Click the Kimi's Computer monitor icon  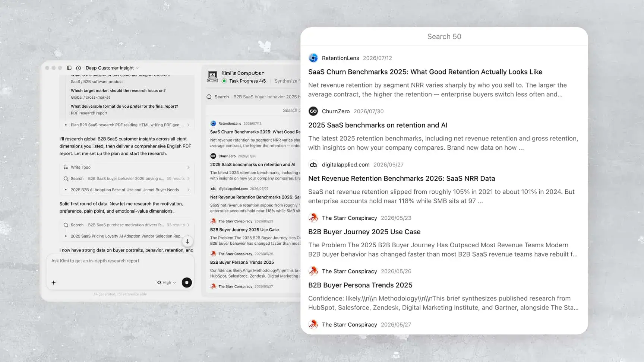click(x=212, y=77)
